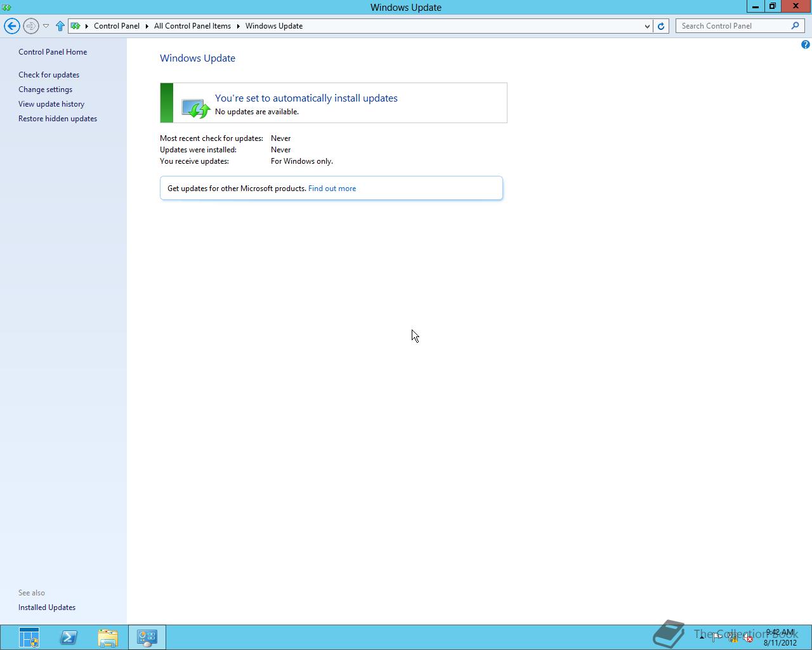
Task: Open the recent locations dropdown arrow
Action: pos(46,26)
